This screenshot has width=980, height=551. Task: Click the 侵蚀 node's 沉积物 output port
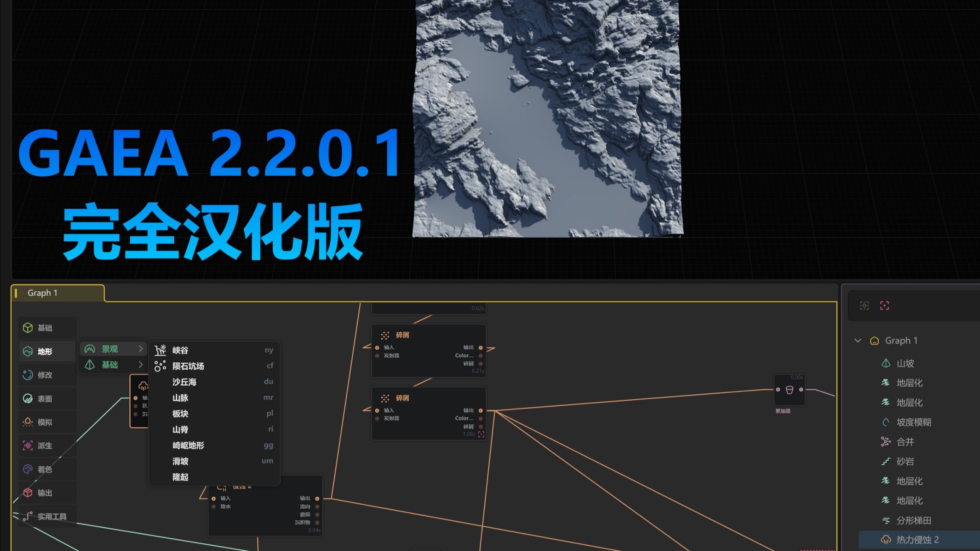click(317, 523)
